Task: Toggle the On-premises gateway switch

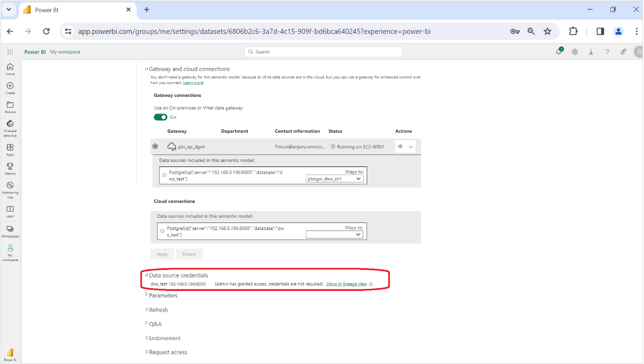Action: coord(160,117)
